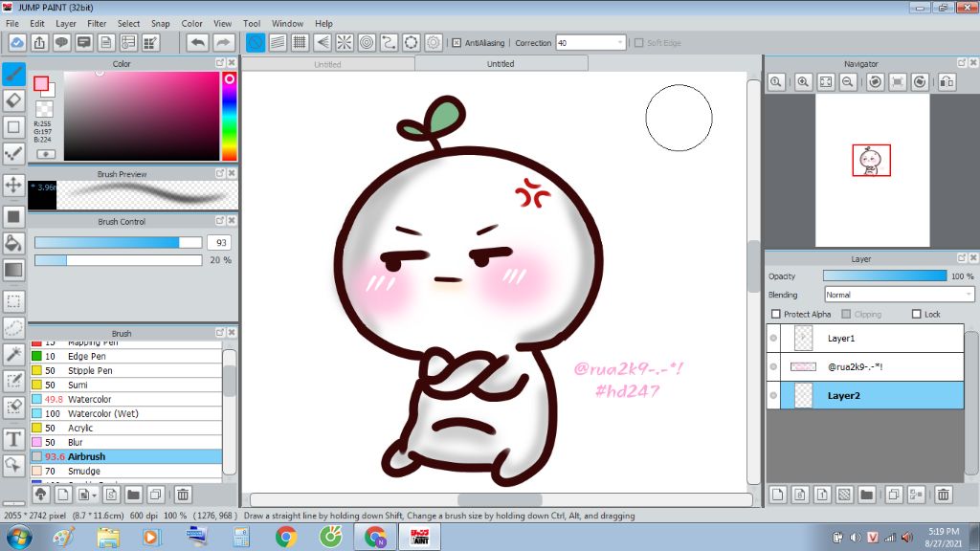Select the rectangular Select tool
The image size is (980, 551).
(13, 301)
